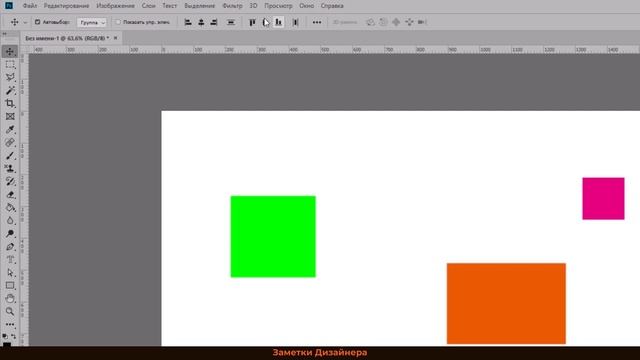Select the Pen tool
Screen dimensions: 640x360
(10, 247)
